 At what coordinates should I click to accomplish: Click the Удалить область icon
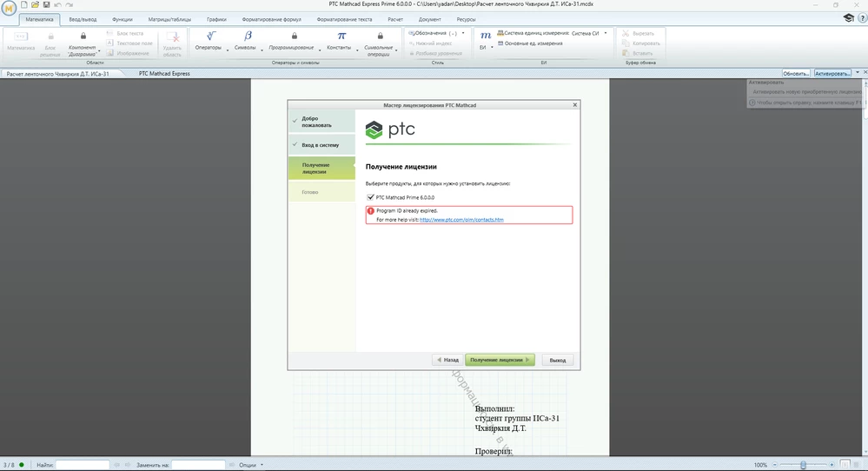pos(173,37)
